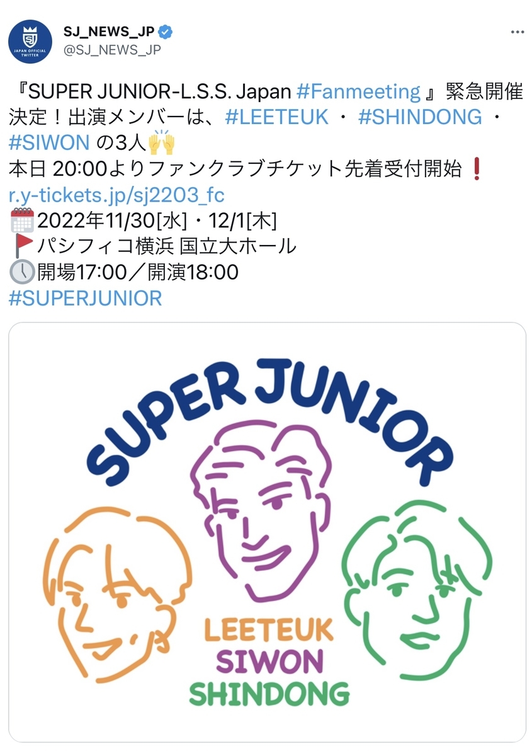This screenshot has width=532, height=756.
Task: Click the clock emoji before the times
Action: pos(22,272)
